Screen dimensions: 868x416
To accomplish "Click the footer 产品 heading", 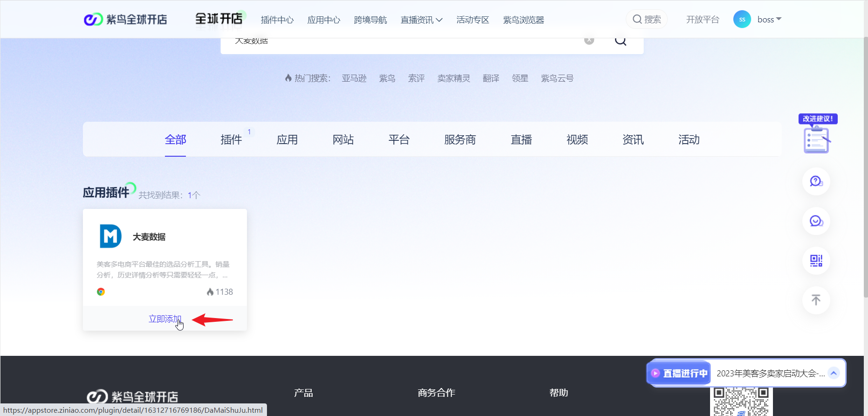I will pyautogui.click(x=303, y=393).
